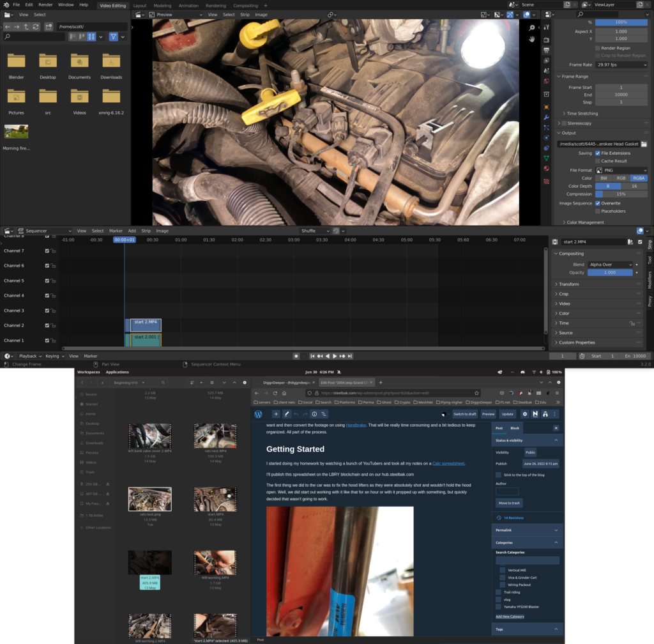This screenshot has height=644, width=654.
Task: Uncheck the Overwrite checkbox
Action: pyautogui.click(x=598, y=203)
